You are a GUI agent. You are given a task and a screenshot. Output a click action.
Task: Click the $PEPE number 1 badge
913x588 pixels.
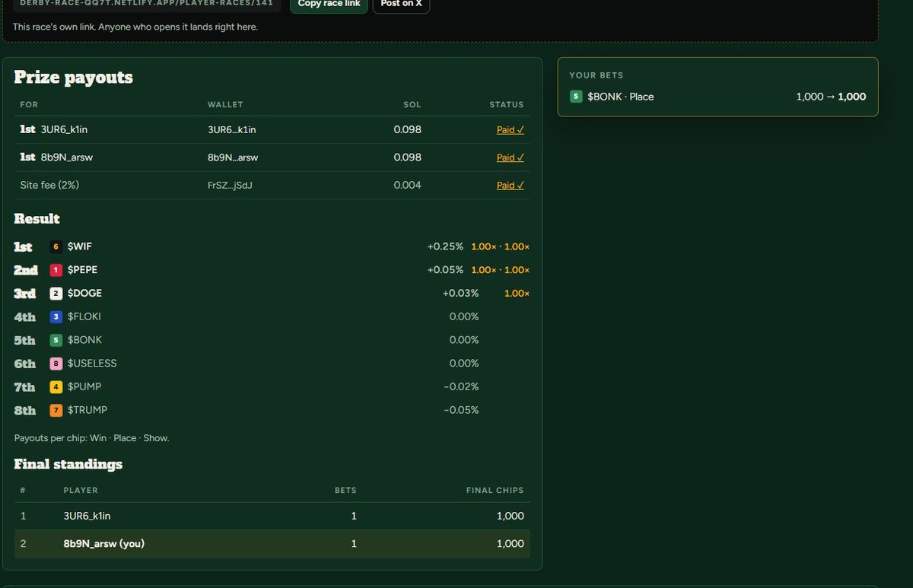tap(56, 270)
